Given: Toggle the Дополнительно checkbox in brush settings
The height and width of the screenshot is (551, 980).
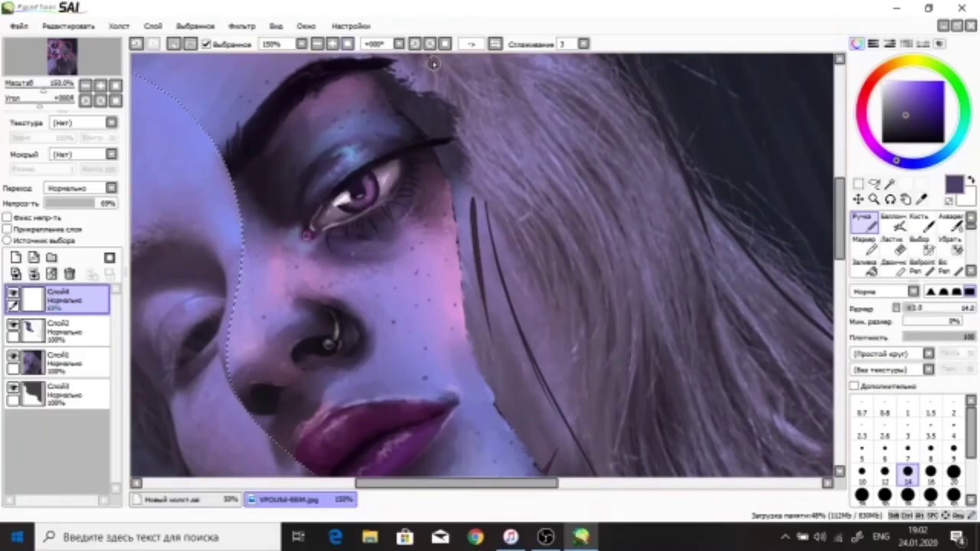Looking at the screenshot, I should point(854,386).
